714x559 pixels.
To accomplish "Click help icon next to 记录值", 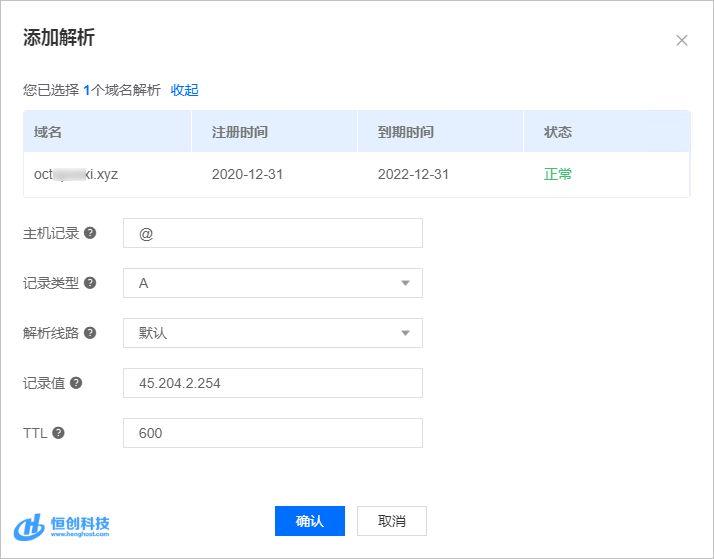I will [76, 383].
